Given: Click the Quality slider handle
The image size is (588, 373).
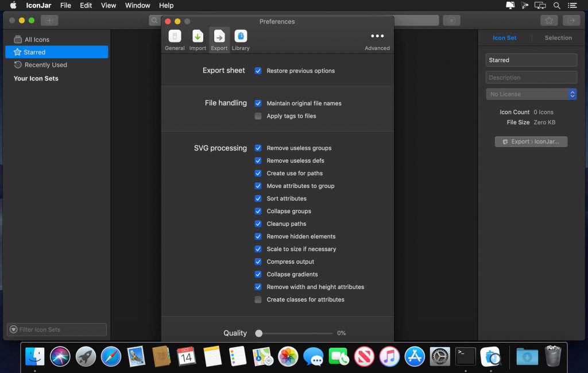Looking at the screenshot, I should [x=259, y=333].
